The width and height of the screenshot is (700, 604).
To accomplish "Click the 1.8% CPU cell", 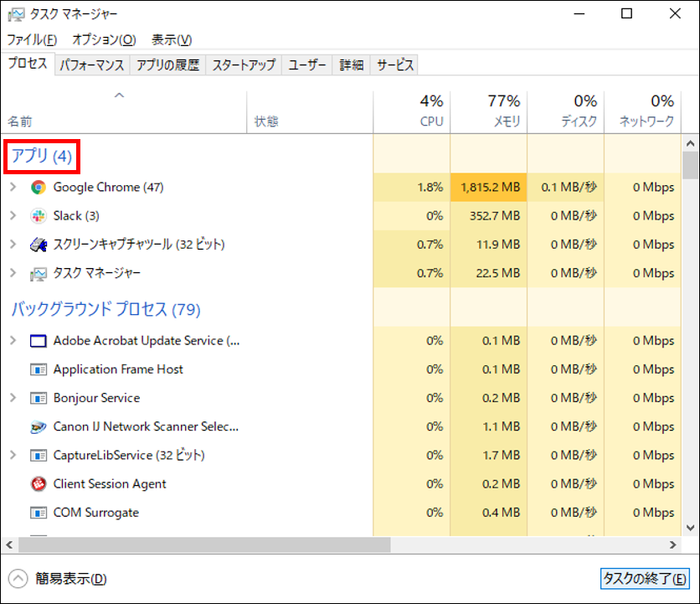I will coord(412,187).
